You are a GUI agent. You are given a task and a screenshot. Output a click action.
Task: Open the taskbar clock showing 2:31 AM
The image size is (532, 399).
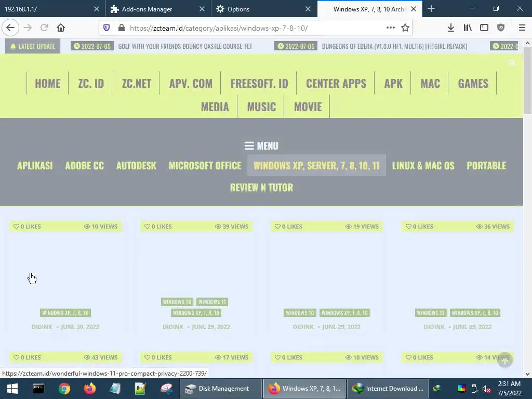509,389
